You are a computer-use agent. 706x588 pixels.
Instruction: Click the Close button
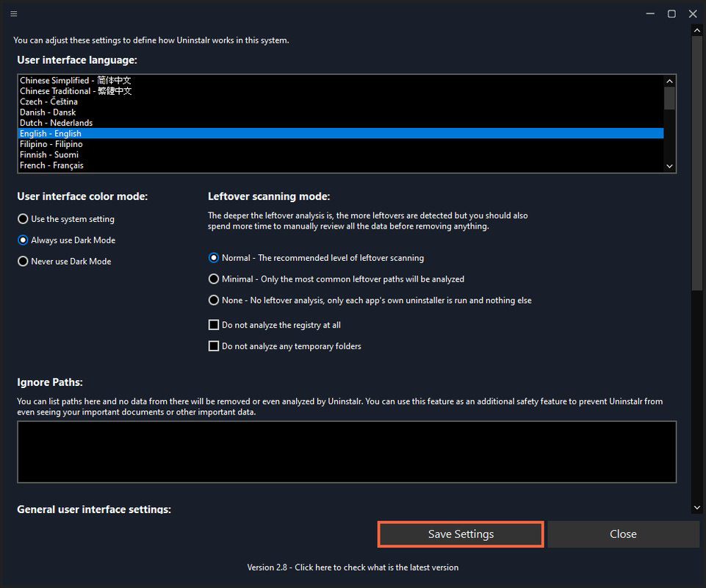(623, 534)
